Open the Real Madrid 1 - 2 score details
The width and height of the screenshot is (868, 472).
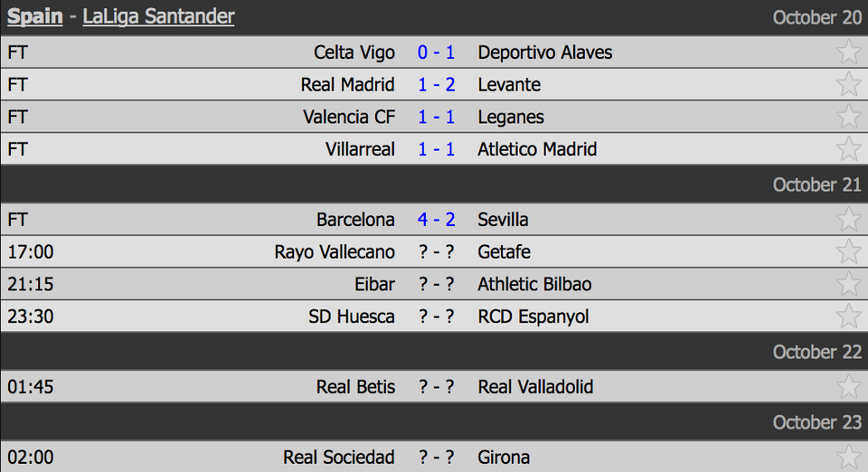(x=436, y=85)
